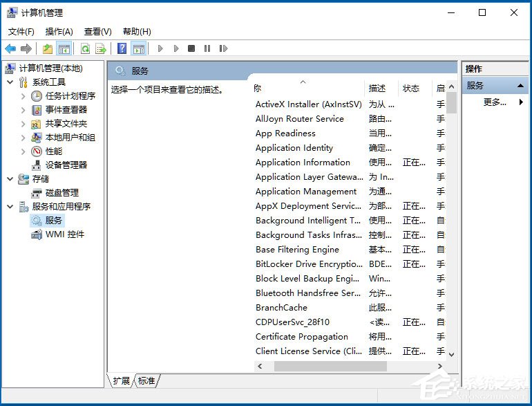Expand the 事件查看器 node

23,110
